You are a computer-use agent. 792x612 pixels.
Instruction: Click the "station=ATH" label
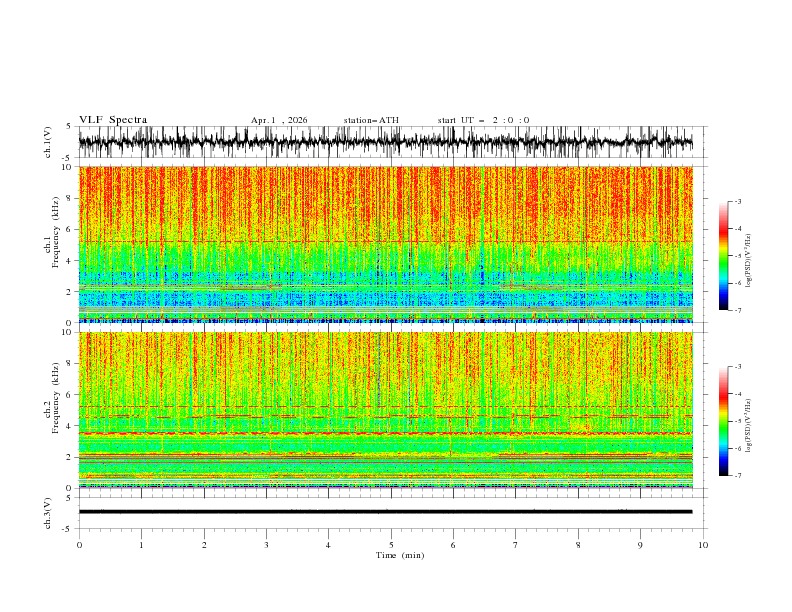pos(371,120)
